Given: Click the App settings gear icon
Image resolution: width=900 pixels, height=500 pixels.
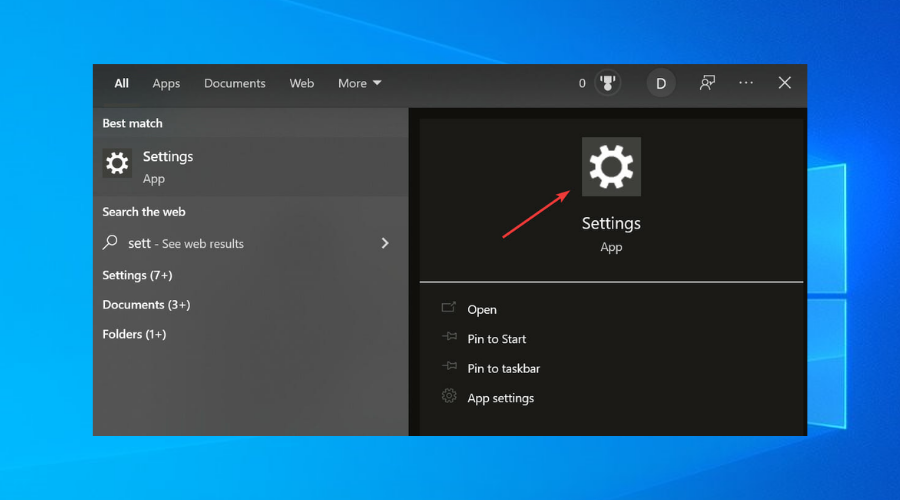Looking at the screenshot, I should 449,397.
